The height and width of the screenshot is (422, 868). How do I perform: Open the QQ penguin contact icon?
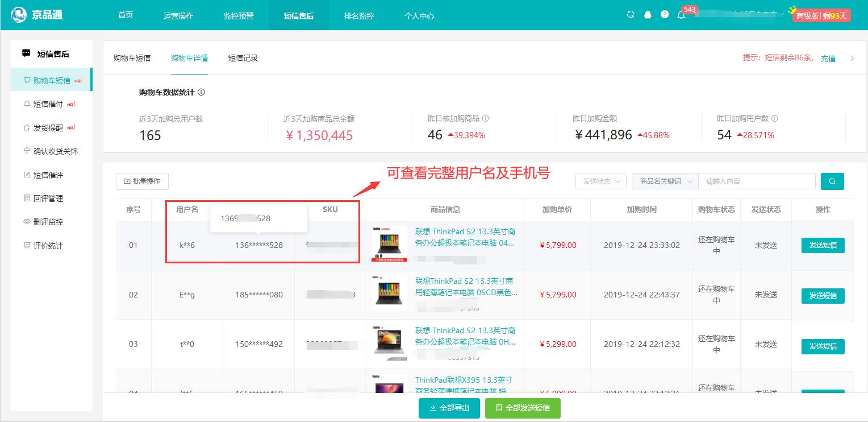648,15
